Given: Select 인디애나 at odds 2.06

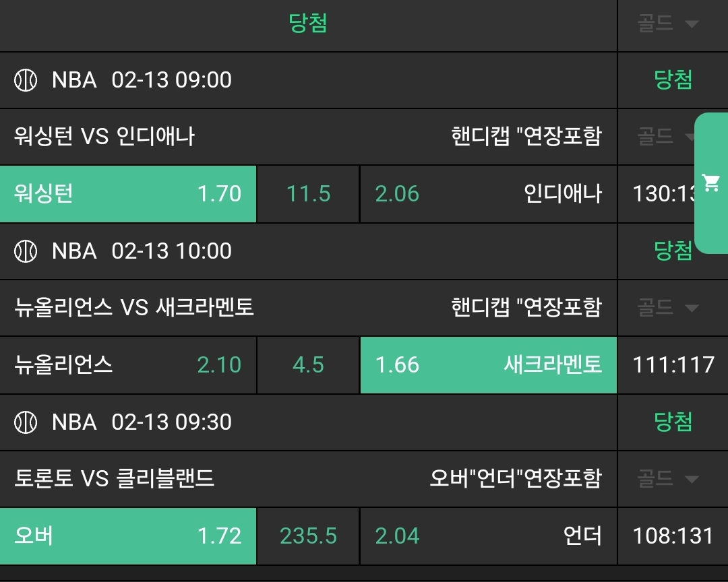Looking at the screenshot, I should click(488, 194).
